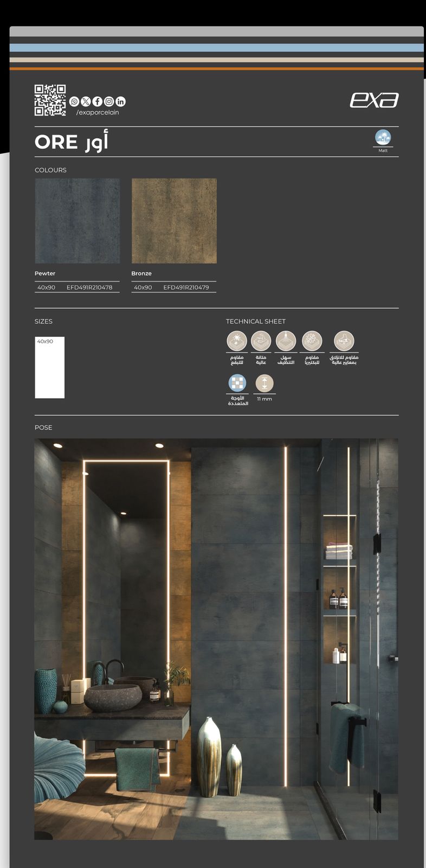Click the 40x90 white size box
The image size is (426, 868).
coord(50,368)
